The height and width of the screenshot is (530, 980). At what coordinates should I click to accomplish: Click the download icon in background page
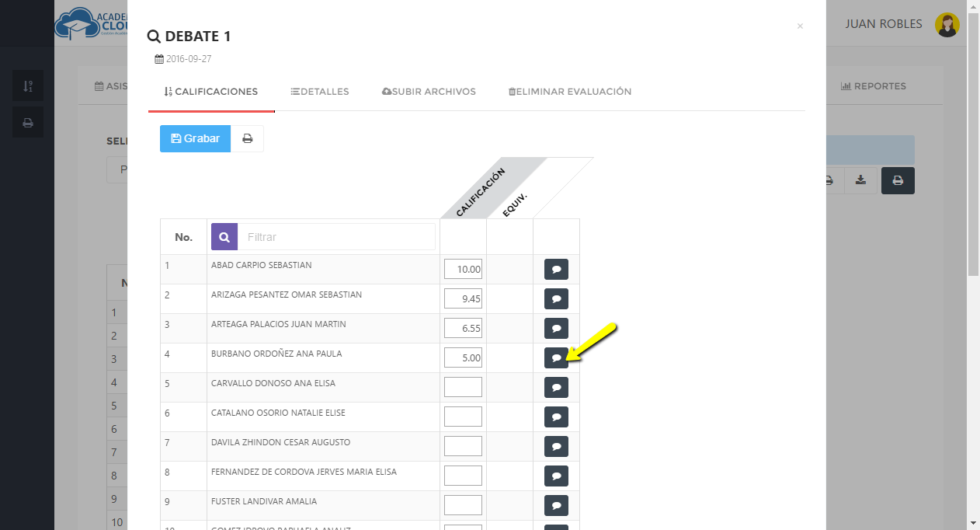point(860,180)
